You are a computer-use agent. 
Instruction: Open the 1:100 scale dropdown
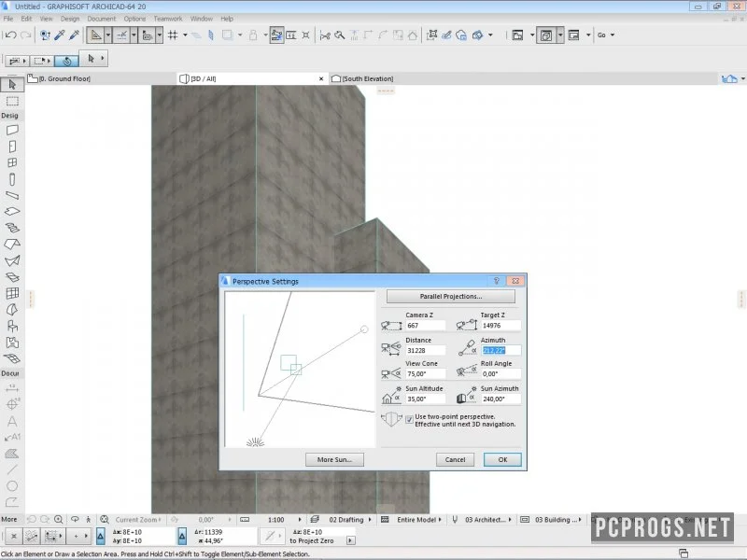[285, 520]
